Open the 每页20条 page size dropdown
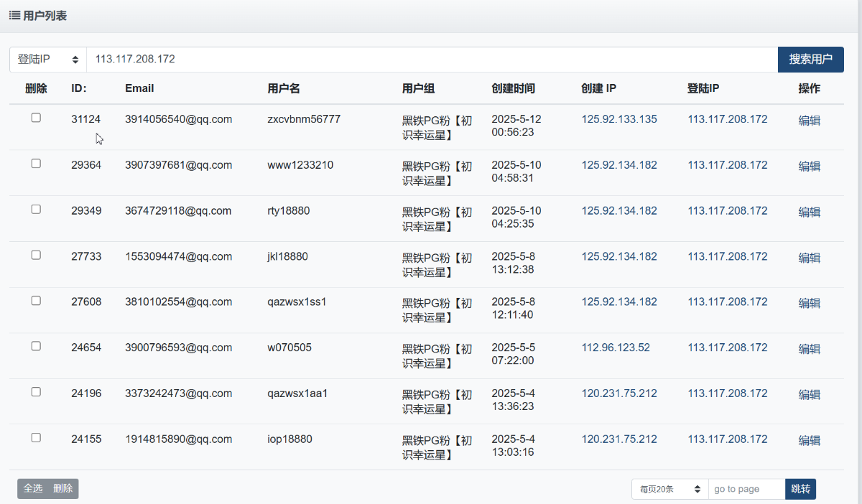Image resolution: width=862 pixels, height=504 pixels. pos(669,489)
